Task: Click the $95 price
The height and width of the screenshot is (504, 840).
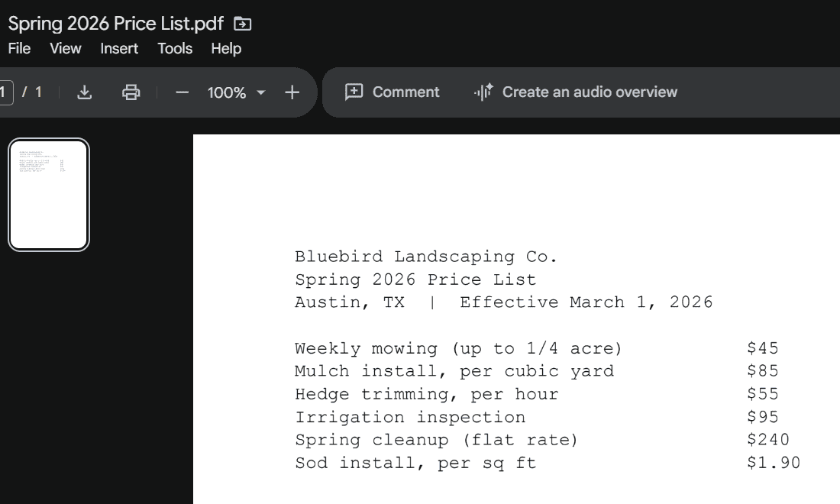Action: click(763, 417)
